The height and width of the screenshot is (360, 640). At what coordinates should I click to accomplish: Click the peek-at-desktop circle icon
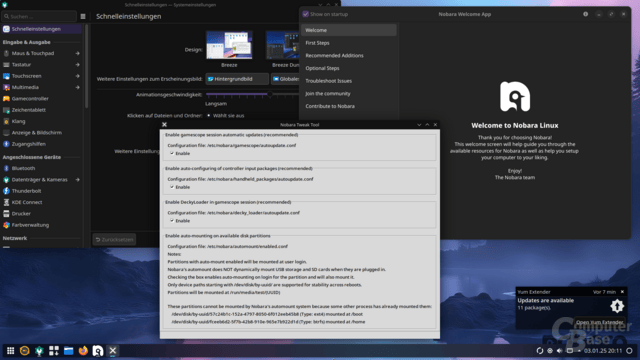click(629, 351)
